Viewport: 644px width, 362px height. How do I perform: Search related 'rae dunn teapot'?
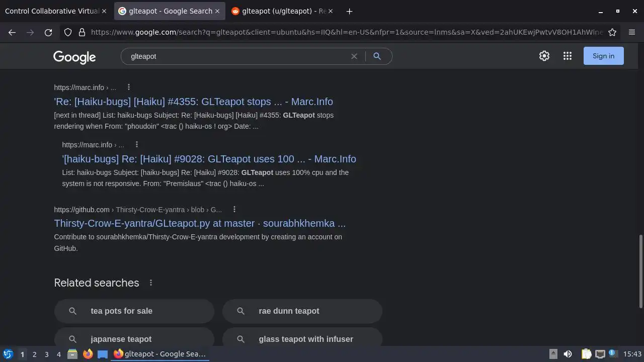(x=302, y=311)
